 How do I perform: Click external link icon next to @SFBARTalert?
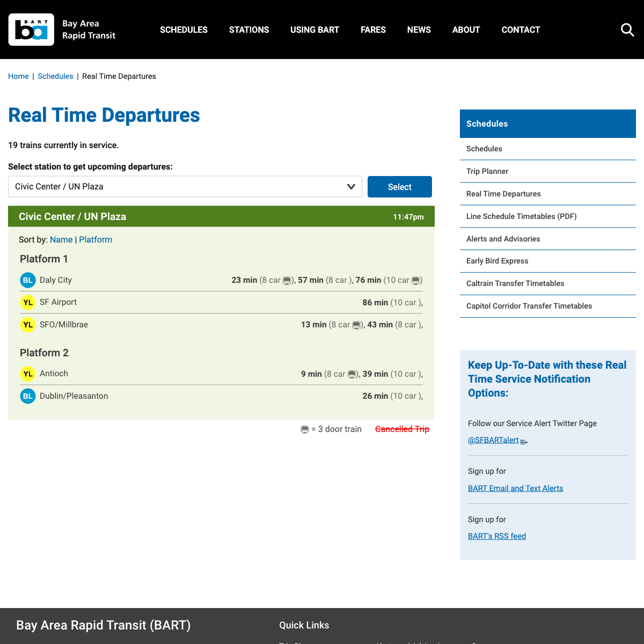click(524, 442)
